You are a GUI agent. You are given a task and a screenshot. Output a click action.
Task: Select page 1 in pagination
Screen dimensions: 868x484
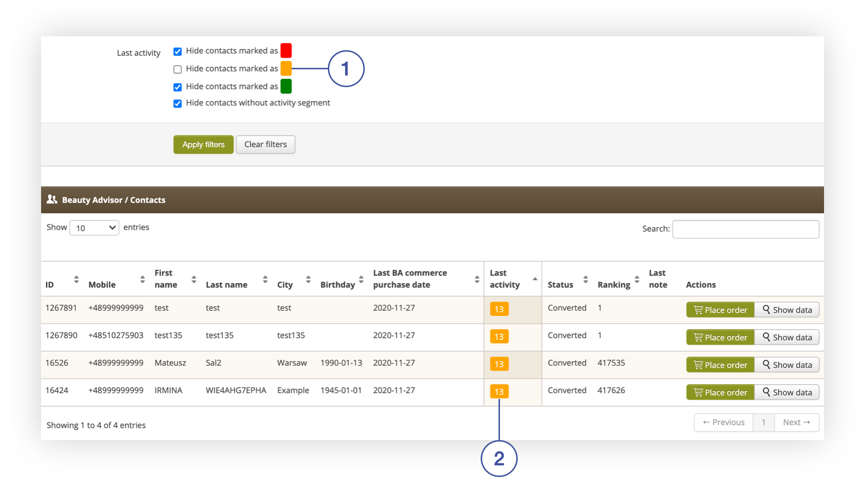point(764,422)
